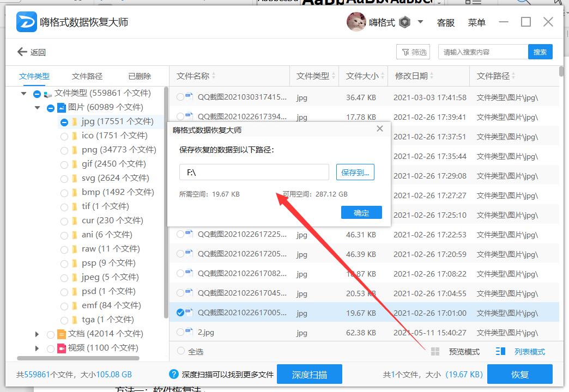
Task: Click file icon of 2.jpg
Action: [189, 330]
